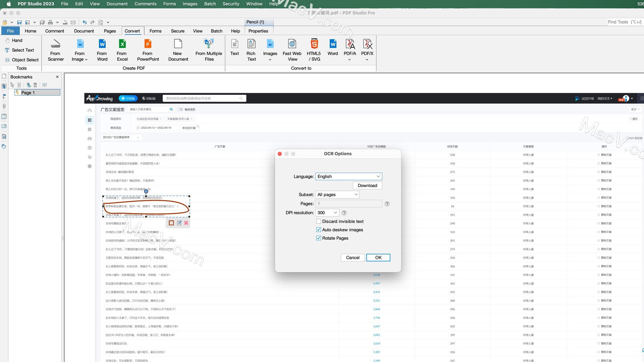Close the Bookmarks panel

(x=57, y=77)
